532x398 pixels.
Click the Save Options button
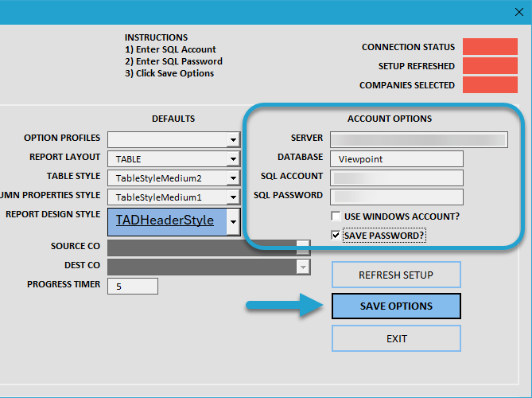[x=396, y=306]
